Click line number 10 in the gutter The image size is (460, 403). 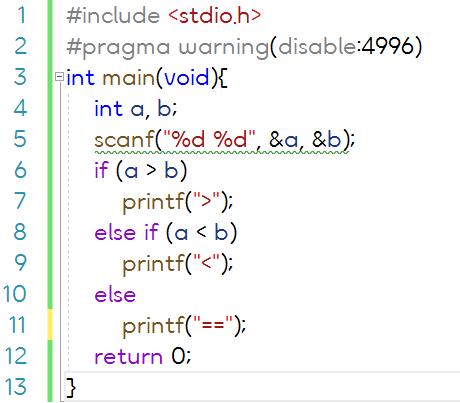click(14, 294)
